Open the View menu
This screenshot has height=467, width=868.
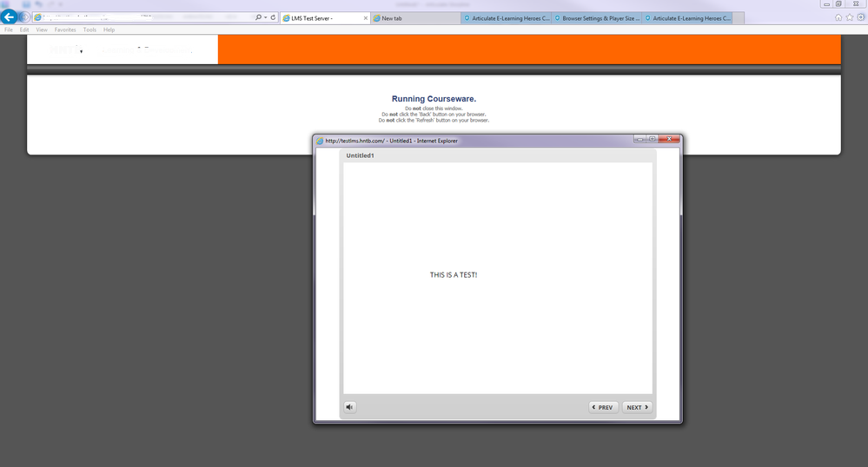[x=42, y=30]
